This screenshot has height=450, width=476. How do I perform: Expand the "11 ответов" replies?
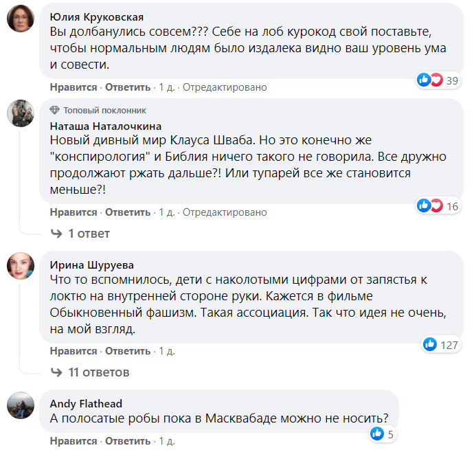tap(98, 372)
